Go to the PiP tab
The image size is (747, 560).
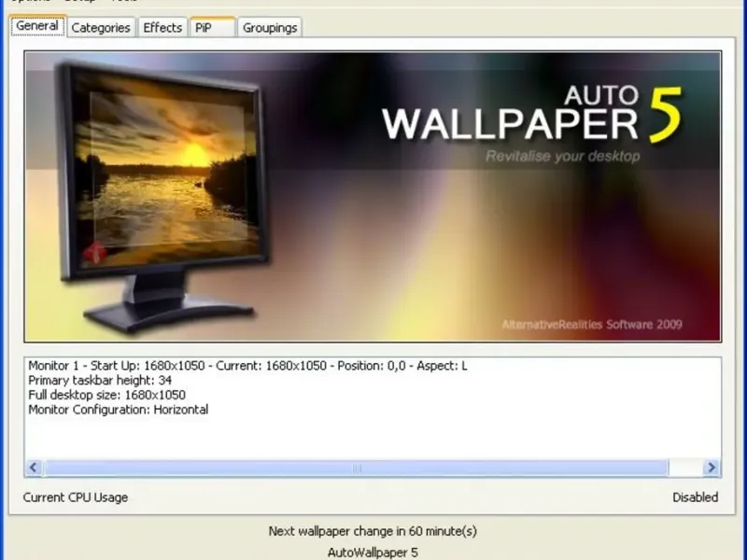coord(213,28)
